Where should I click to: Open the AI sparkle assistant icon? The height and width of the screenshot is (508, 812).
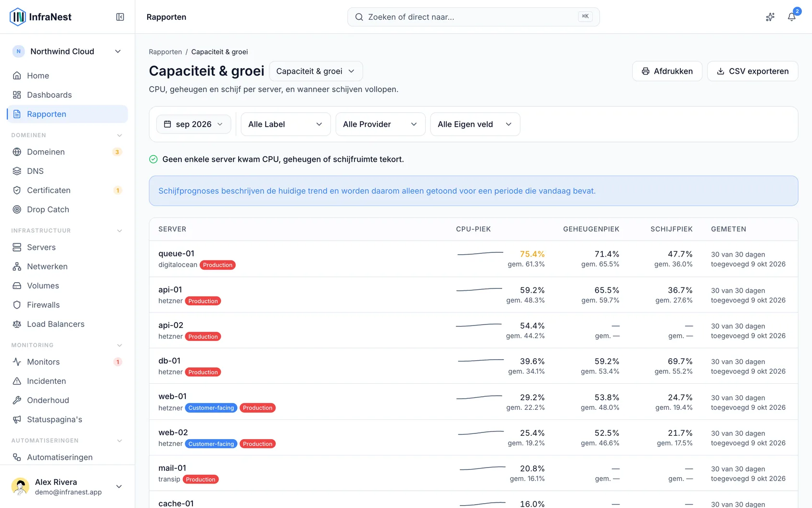tap(770, 17)
